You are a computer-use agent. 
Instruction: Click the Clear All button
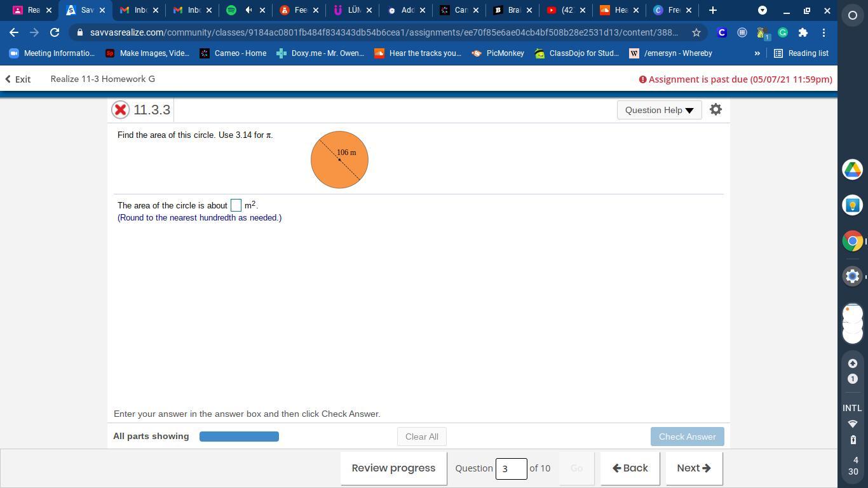click(422, 437)
